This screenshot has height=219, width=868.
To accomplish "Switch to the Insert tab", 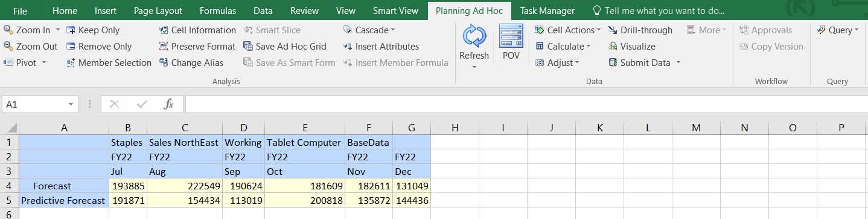I will pyautogui.click(x=106, y=10).
